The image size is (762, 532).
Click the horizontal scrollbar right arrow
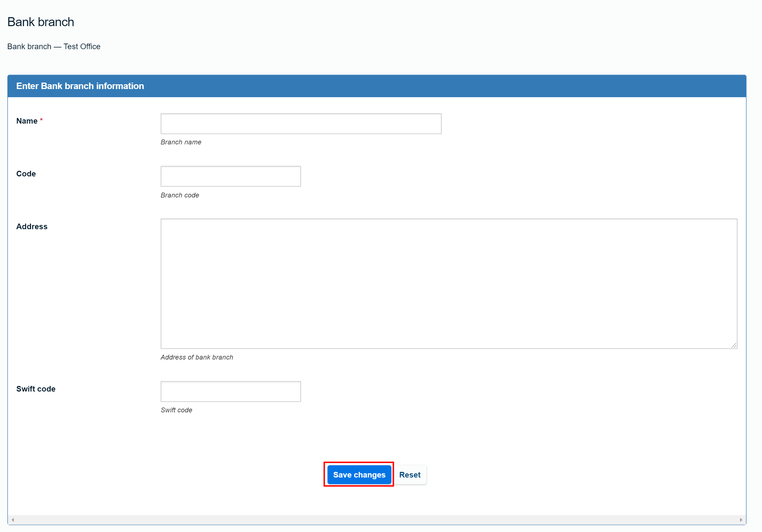[741, 520]
